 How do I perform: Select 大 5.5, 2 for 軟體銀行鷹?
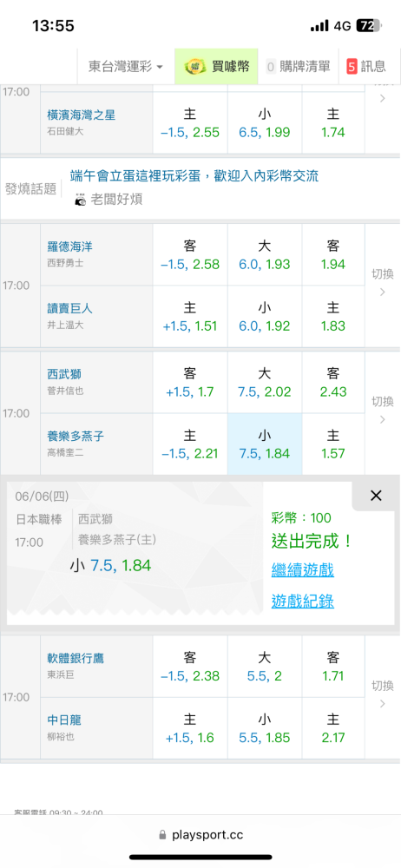click(264, 667)
